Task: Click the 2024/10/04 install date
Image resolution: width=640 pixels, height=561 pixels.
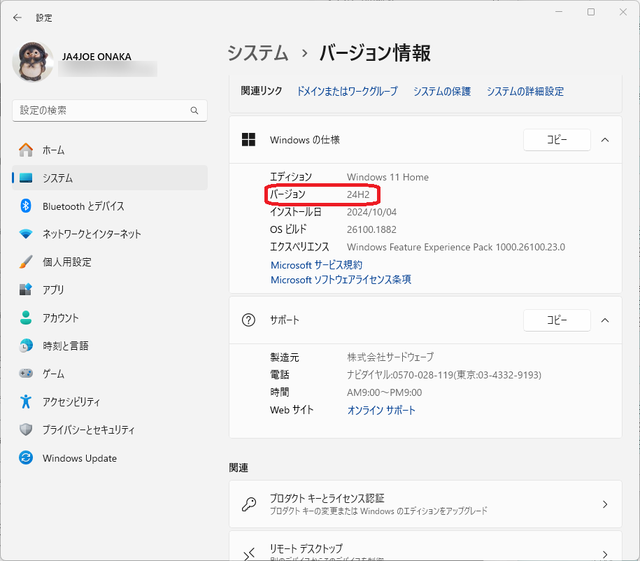Action: (x=371, y=212)
